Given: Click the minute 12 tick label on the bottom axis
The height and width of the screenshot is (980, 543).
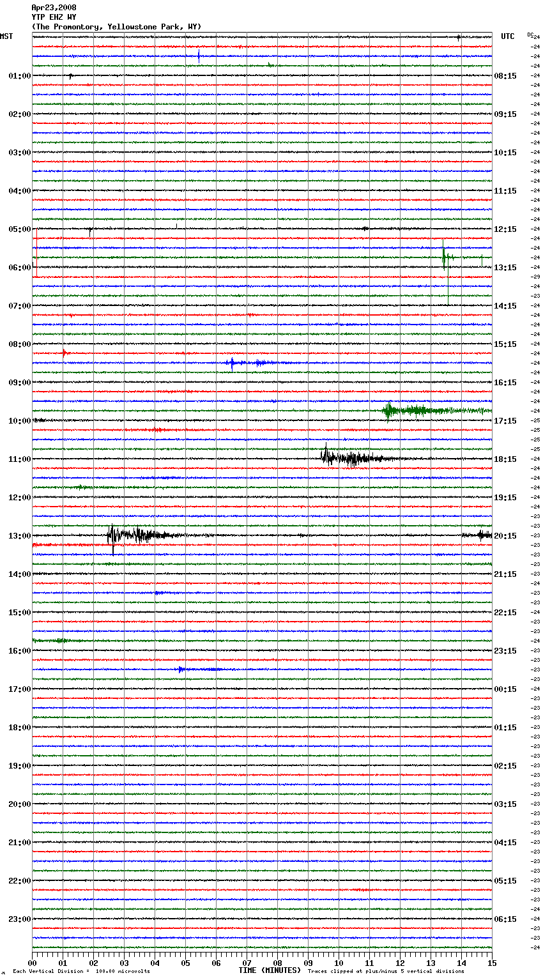Looking at the screenshot, I should (401, 963).
